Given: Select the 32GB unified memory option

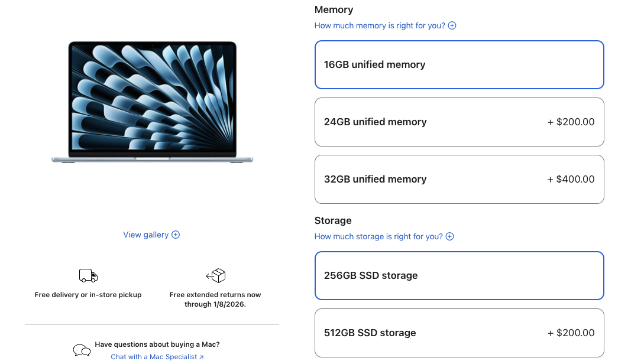Looking at the screenshot, I should (x=459, y=179).
